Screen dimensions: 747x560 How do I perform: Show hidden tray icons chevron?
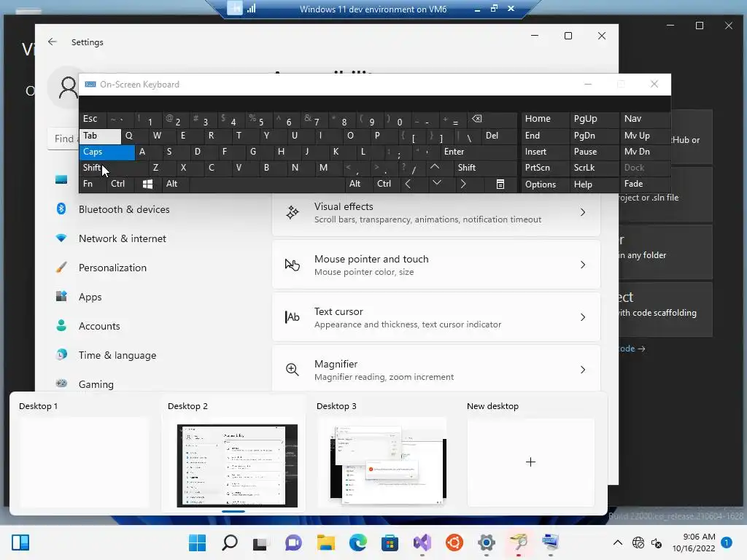pyautogui.click(x=617, y=542)
